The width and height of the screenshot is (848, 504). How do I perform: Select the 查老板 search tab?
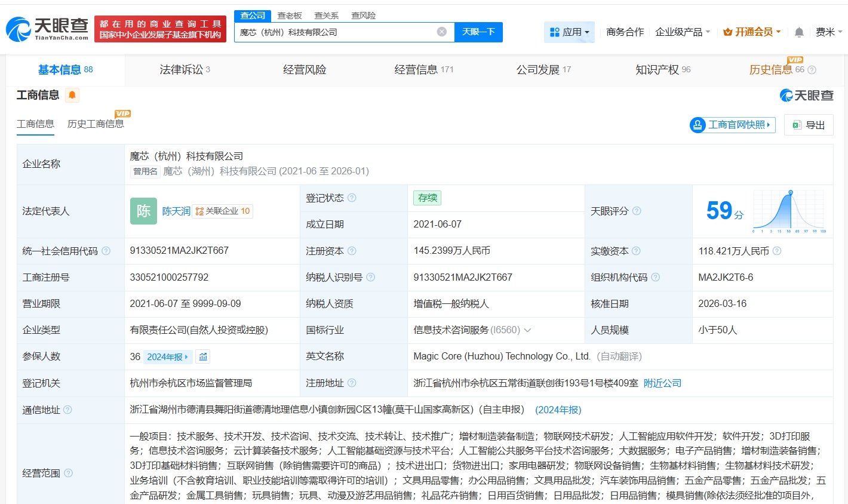click(290, 16)
